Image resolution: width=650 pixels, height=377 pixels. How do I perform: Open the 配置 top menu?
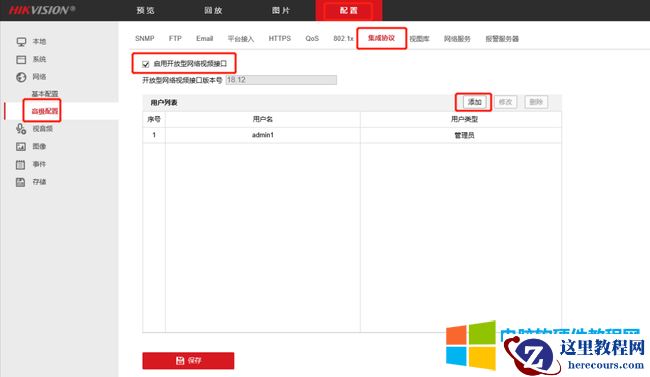(x=349, y=10)
